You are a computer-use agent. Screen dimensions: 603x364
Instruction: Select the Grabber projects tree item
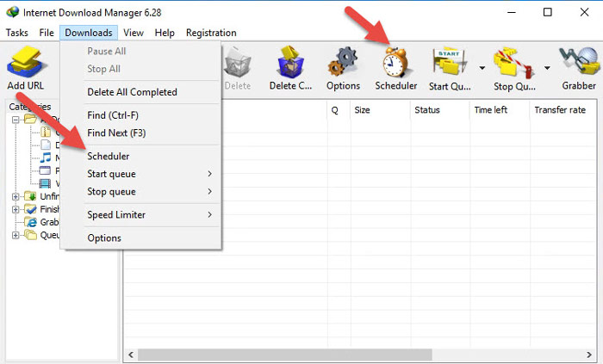(x=41, y=222)
